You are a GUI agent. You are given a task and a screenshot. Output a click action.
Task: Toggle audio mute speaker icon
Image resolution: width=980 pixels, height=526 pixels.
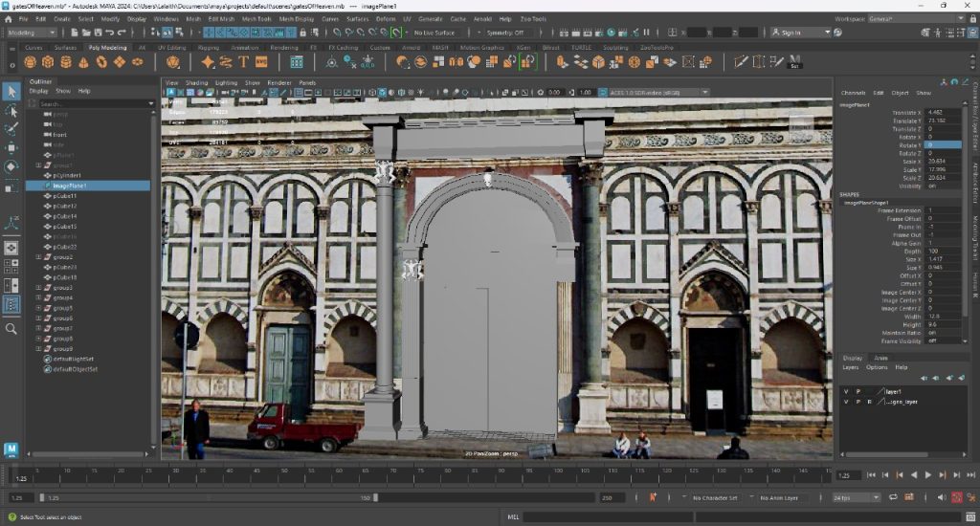[942, 498]
